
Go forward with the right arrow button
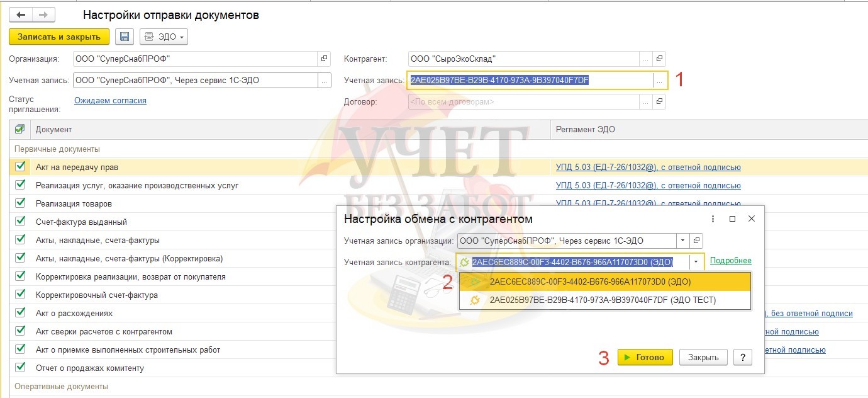43,14
